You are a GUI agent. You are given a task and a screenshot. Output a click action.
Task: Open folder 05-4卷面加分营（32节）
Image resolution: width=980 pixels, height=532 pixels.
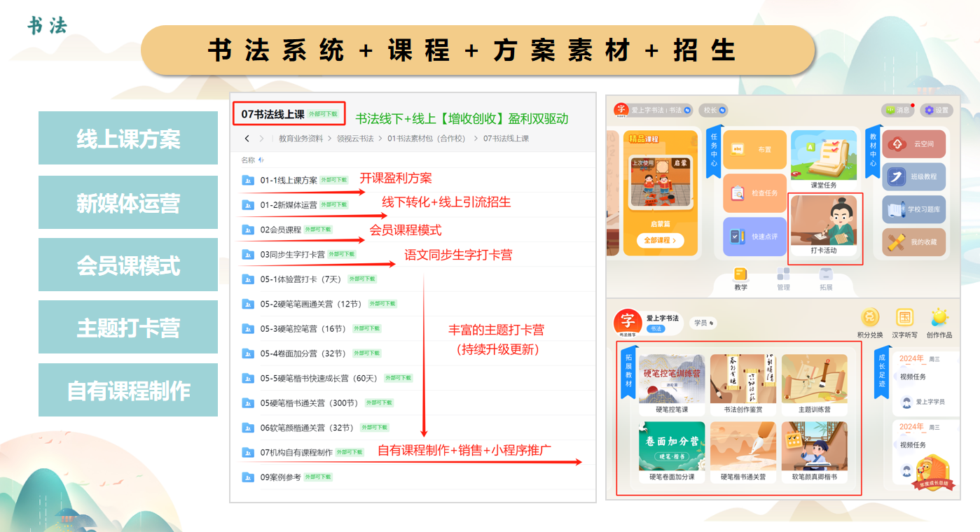(303, 353)
